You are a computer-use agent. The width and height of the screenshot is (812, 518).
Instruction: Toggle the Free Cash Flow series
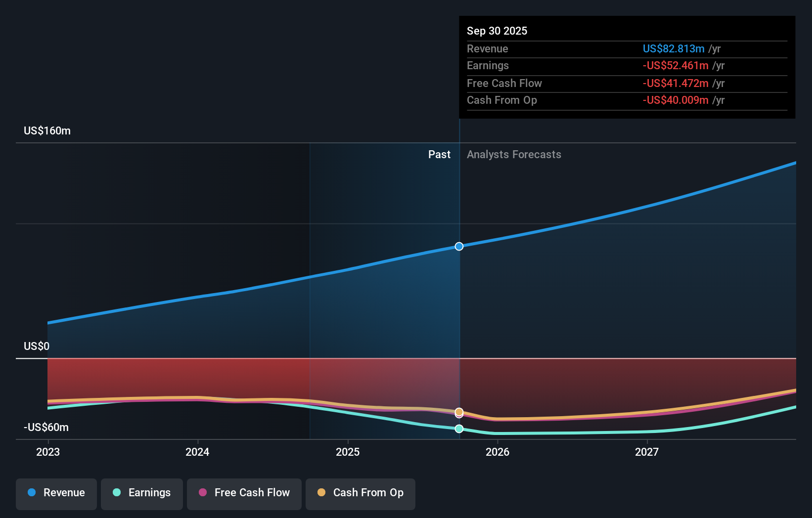click(x=244, y=493)
